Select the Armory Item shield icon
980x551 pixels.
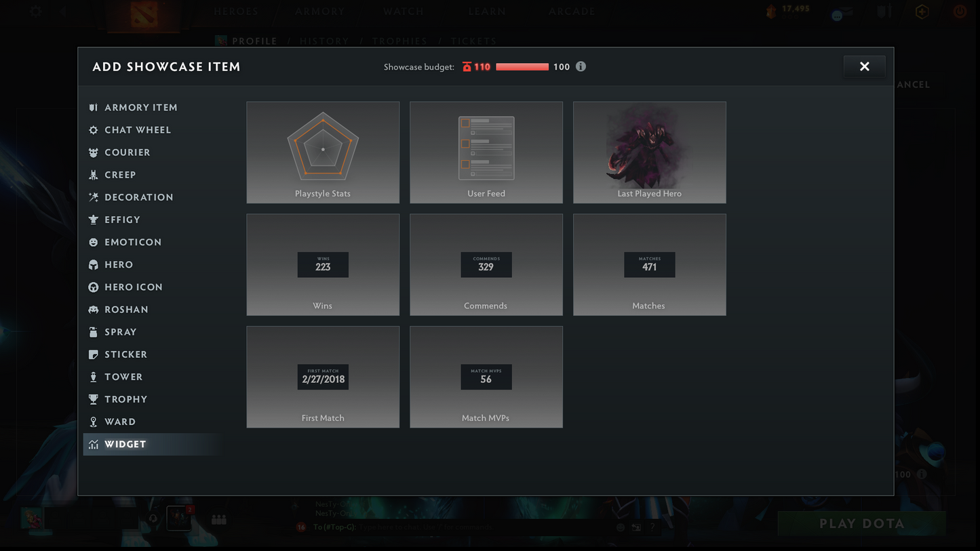click(x=94, y=108)
